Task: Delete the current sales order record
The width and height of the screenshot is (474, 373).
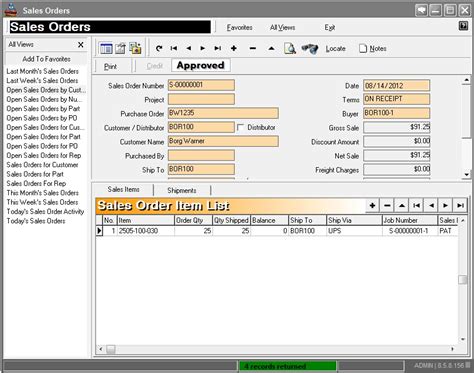Action: (x=253, y=48)
